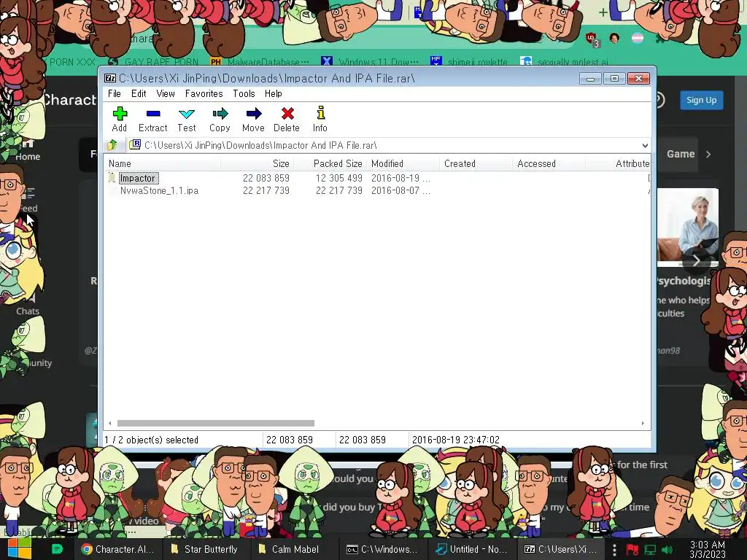
Task: Open the Edit menu
Action: coord(139,94)
